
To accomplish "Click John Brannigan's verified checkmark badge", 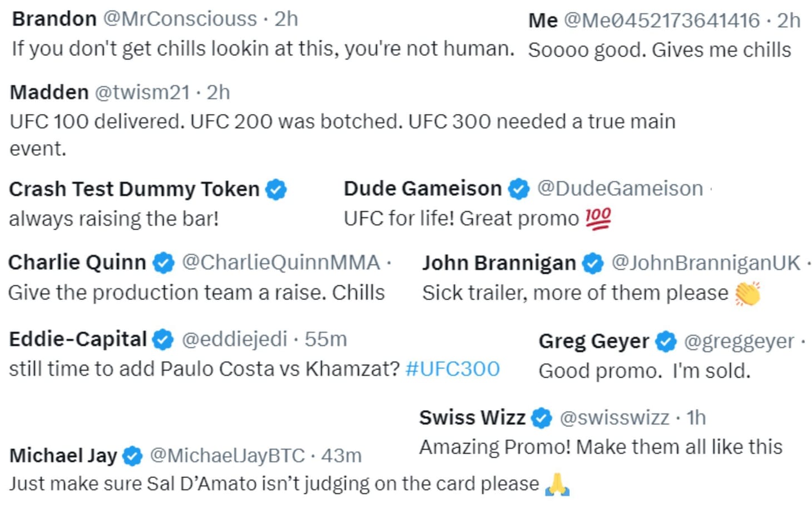I will tap(593, 263).
